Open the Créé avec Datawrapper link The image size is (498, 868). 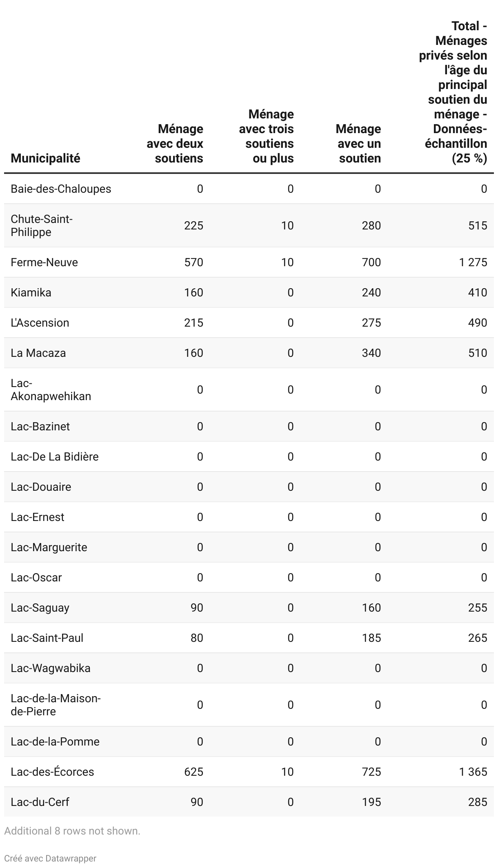[x=50, y=858]
